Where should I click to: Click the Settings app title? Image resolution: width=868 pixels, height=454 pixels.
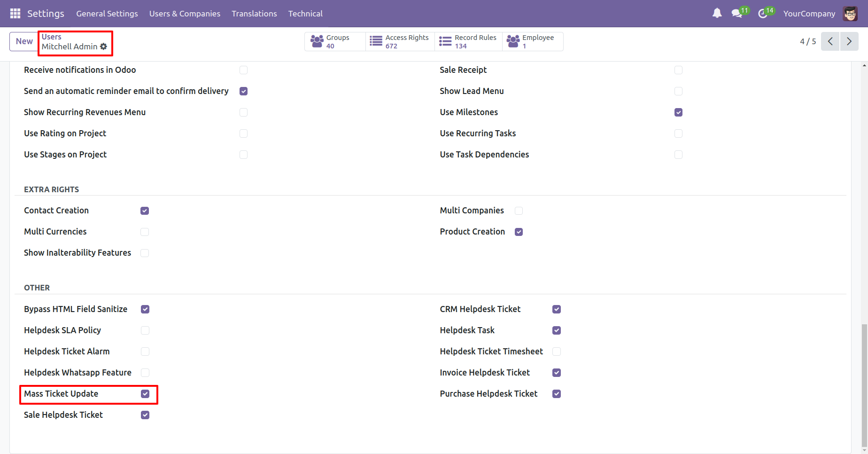click(46, 14)
